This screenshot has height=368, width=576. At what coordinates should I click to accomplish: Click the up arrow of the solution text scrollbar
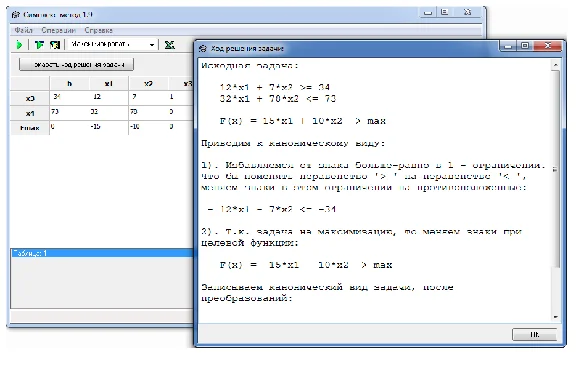(x=555, y=65)
